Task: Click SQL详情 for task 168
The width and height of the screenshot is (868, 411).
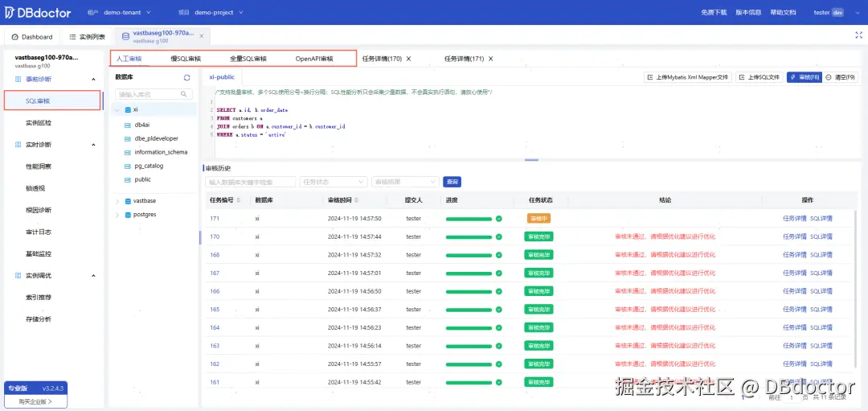Action: 821,255
